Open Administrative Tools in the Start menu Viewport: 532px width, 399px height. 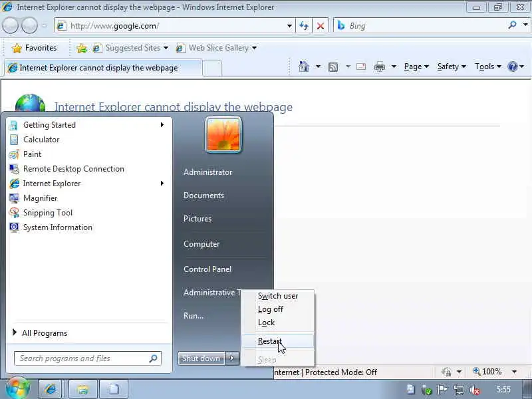click(x=211, y=293)
